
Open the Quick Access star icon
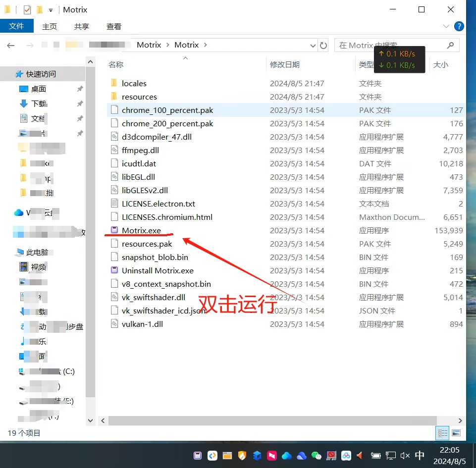pos(19,74)
